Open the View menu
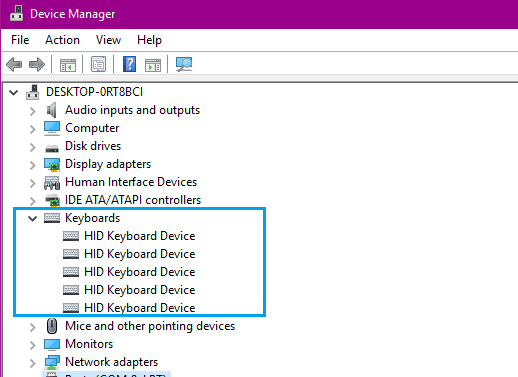Viewport: 518px width, 377px height. [108, 40]
